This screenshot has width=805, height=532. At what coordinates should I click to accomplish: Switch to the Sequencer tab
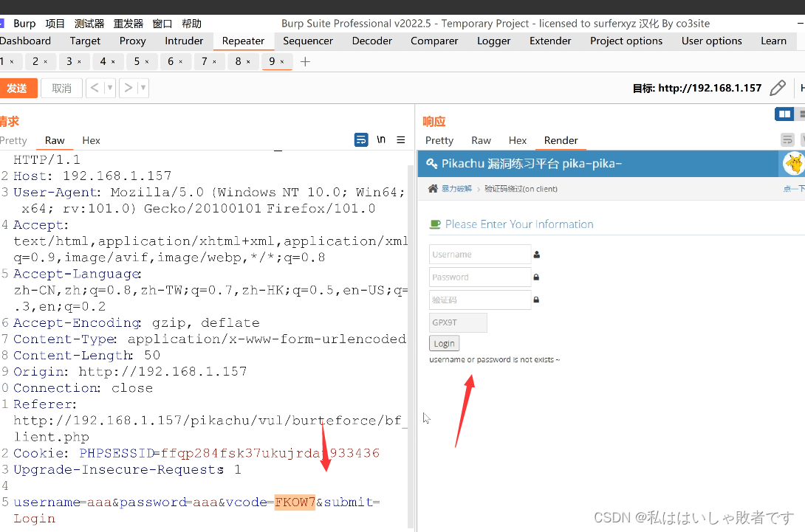[308, 41]
